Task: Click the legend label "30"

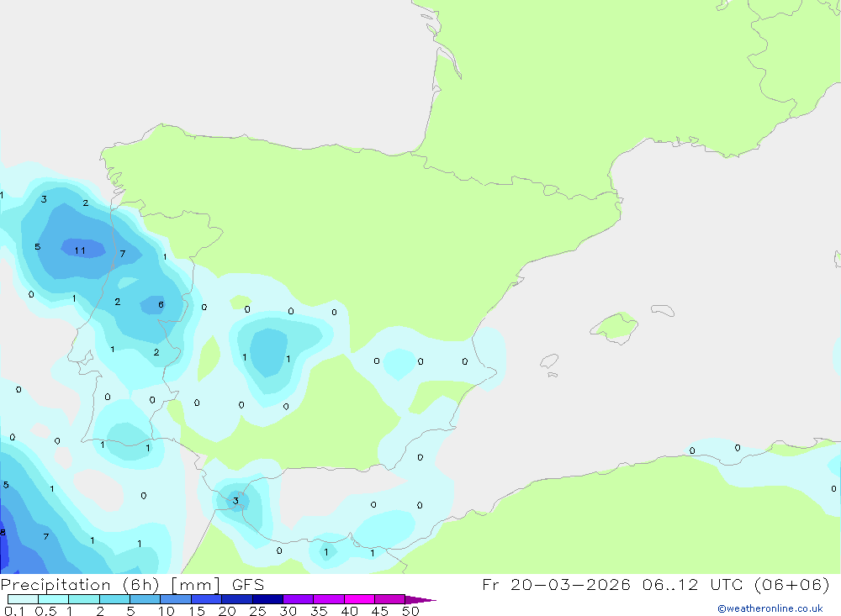Action: pyautogui.click(x=288, y=611)
